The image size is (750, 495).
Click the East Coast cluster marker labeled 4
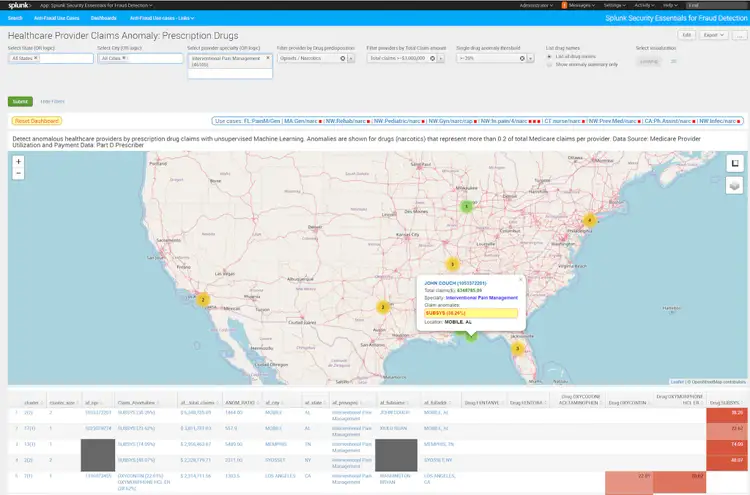tap(590, 220)
